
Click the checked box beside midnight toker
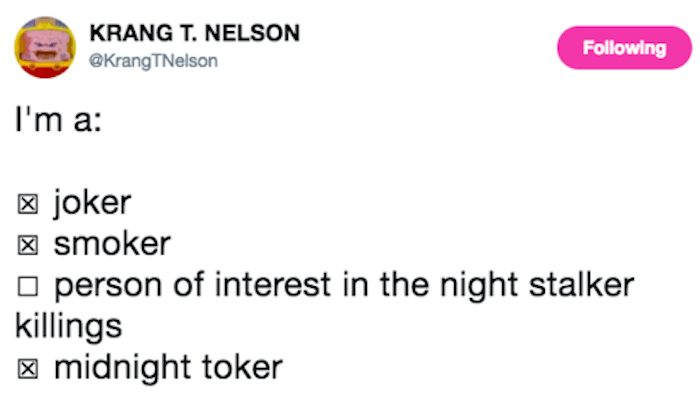tap(28, 369)
